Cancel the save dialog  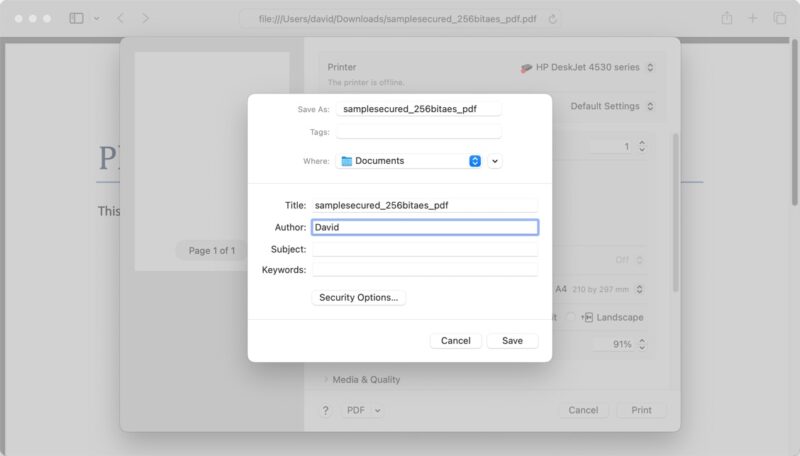pos(456,341)
